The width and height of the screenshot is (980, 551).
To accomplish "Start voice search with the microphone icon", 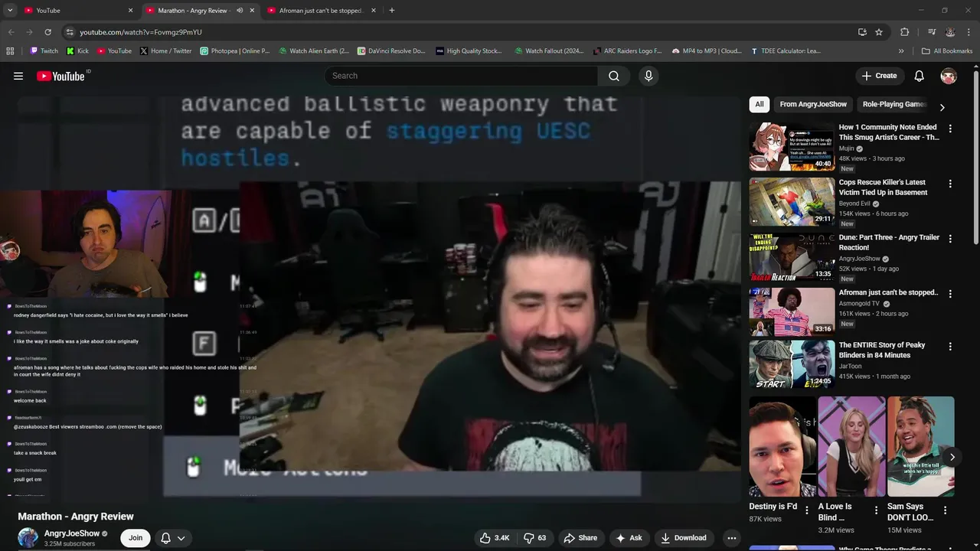I will coord(648,76).
